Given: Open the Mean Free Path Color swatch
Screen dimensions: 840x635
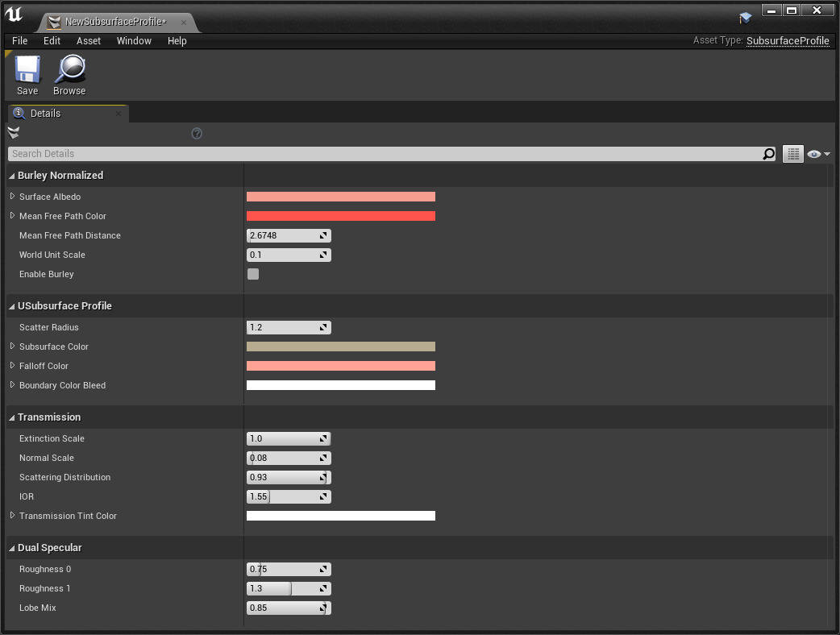Looking at the screenshot, I should (x=341, y=216).
